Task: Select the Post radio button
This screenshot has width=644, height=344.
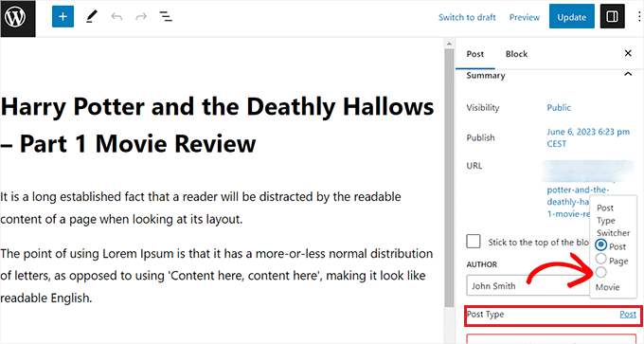Action: pos(600,244)
